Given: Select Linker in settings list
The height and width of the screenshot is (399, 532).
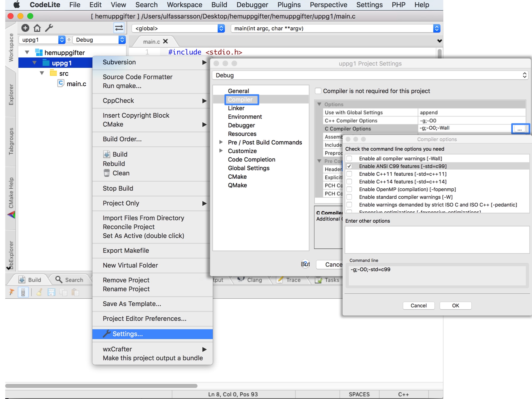Looking at the screenshot, I should 236,108.
